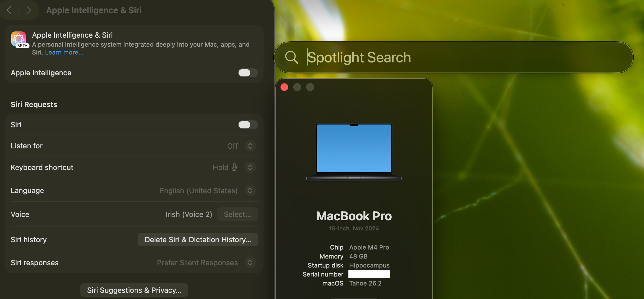Image resolution: width=644 pixels, height=299 pixels.
Task: Click the Apple Intelligence & Siri window title
Action: (94, 10)
